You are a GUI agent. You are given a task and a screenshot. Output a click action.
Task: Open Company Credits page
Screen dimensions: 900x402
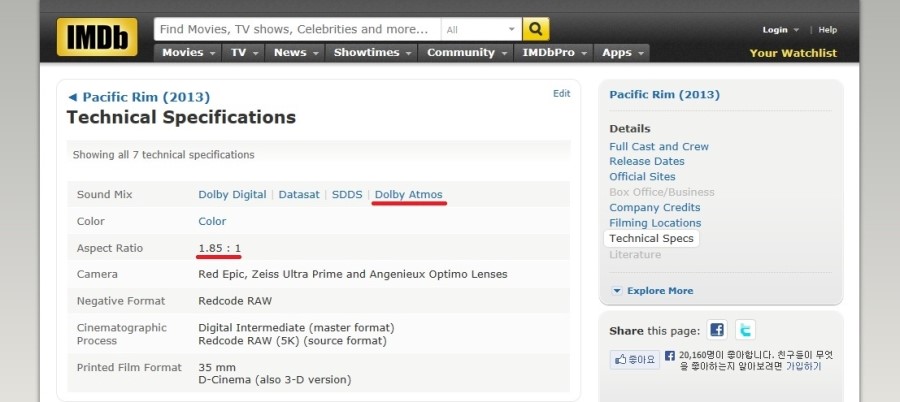pos(654,207)
